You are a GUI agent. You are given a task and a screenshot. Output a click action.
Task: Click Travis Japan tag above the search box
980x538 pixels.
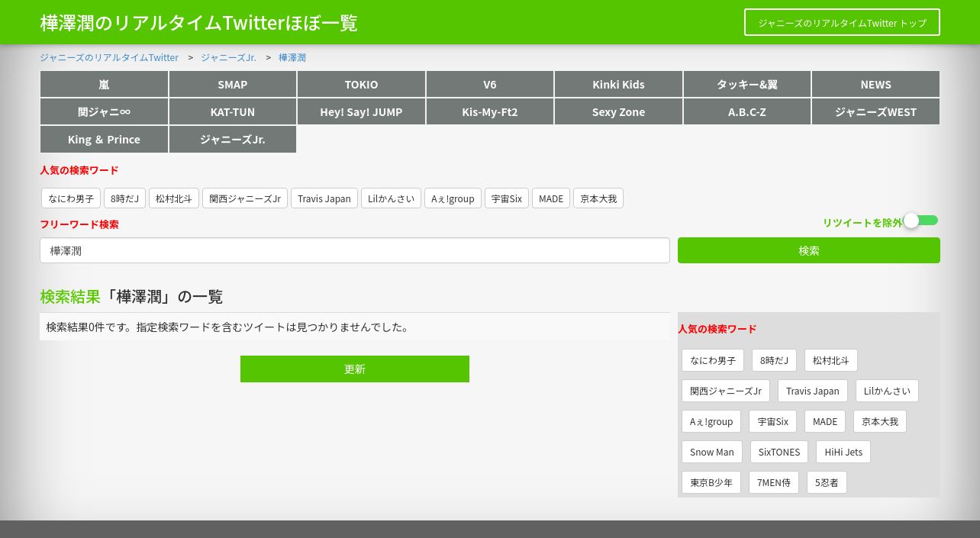[324, 198]
